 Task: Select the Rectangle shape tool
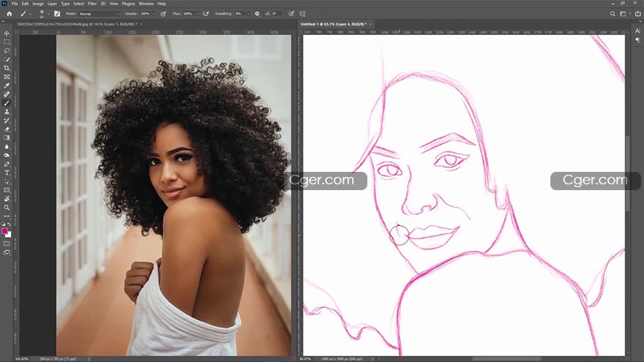[7, 190]
